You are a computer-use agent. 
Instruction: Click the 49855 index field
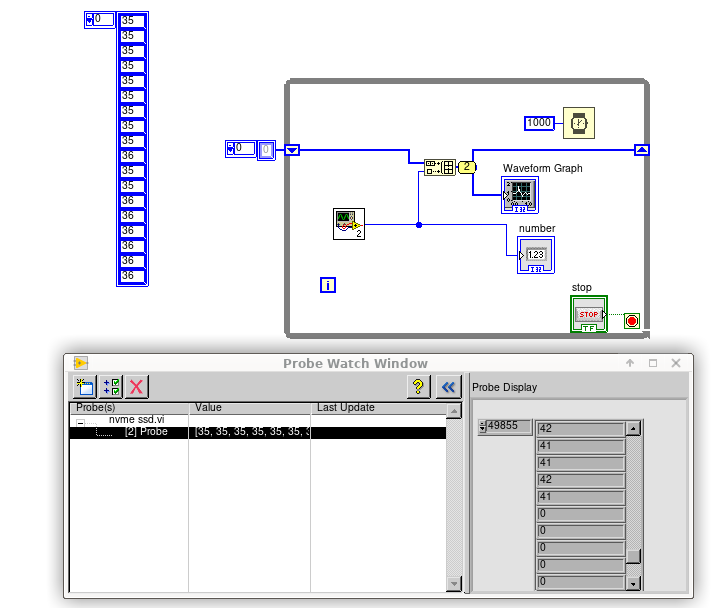(x=510, y=425)
